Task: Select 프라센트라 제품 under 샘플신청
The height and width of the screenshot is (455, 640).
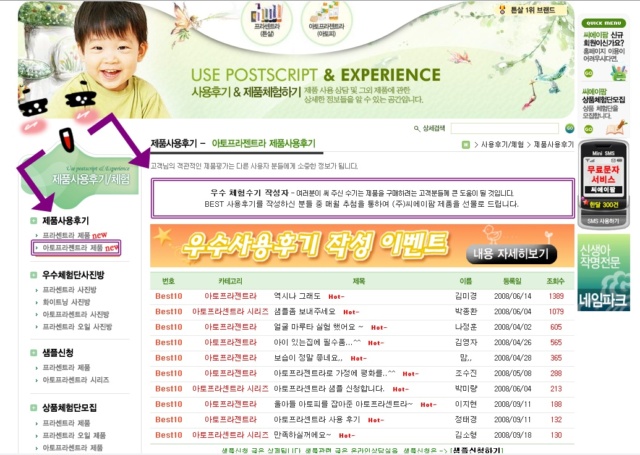Action: point(66,368)
